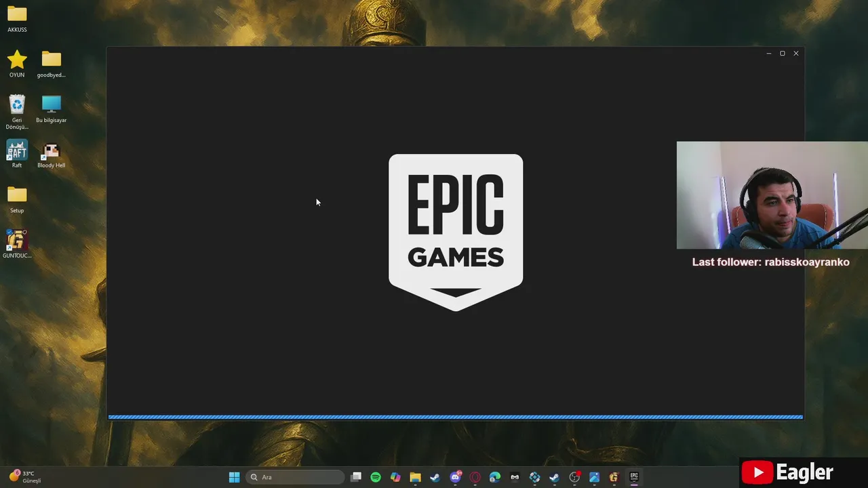Open Discord from the taskbar
This screenshot has height=488, width=868.
455,477
